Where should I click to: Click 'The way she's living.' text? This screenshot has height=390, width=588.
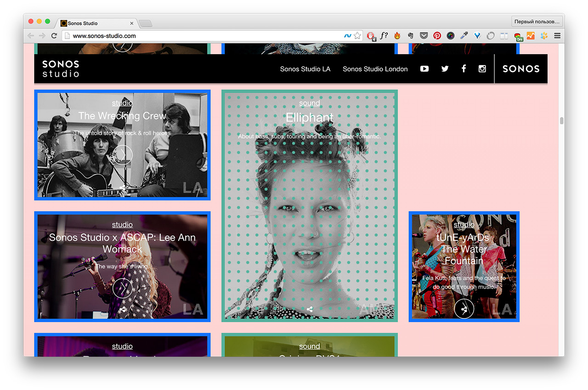click(x=122, y=267)
